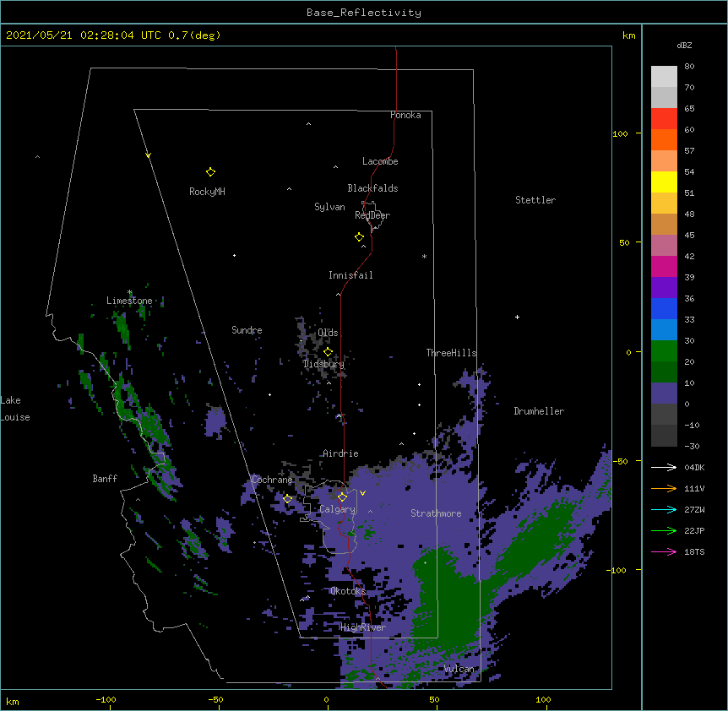This screenshot has height=711, width=728.
Task: Click the Blackfalds label
Action: (372, 188)
